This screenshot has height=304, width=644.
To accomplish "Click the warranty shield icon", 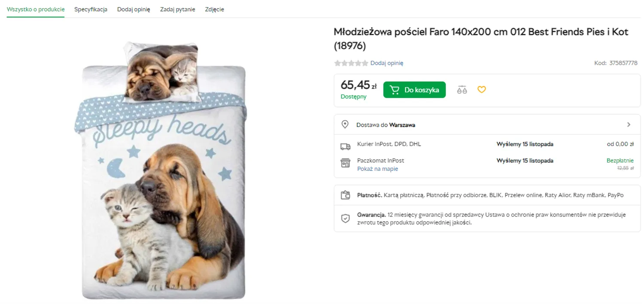I will point(345,219).
